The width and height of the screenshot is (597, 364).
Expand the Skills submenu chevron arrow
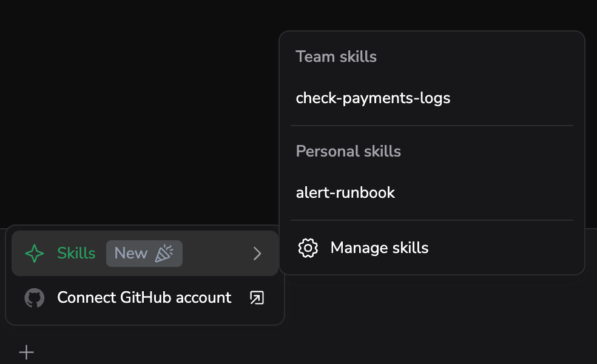tap(257, 254)
